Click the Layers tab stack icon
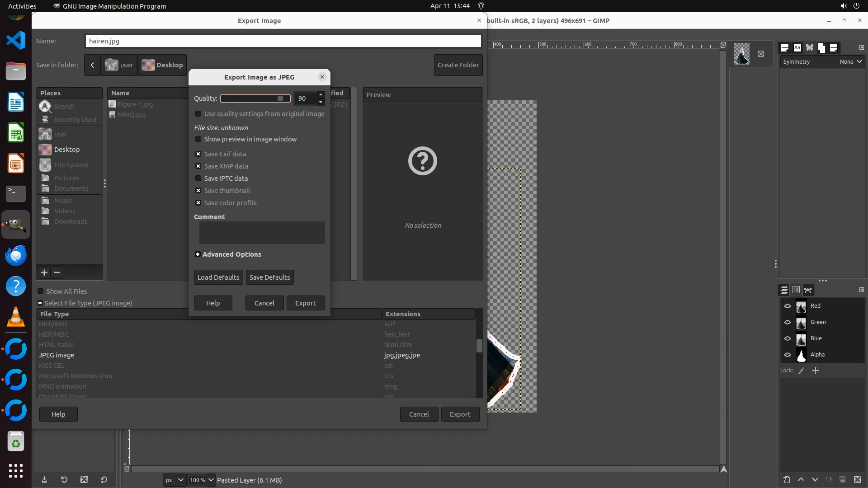The width and height of the screenshot is (868, 488). click(x=784, y=290)
